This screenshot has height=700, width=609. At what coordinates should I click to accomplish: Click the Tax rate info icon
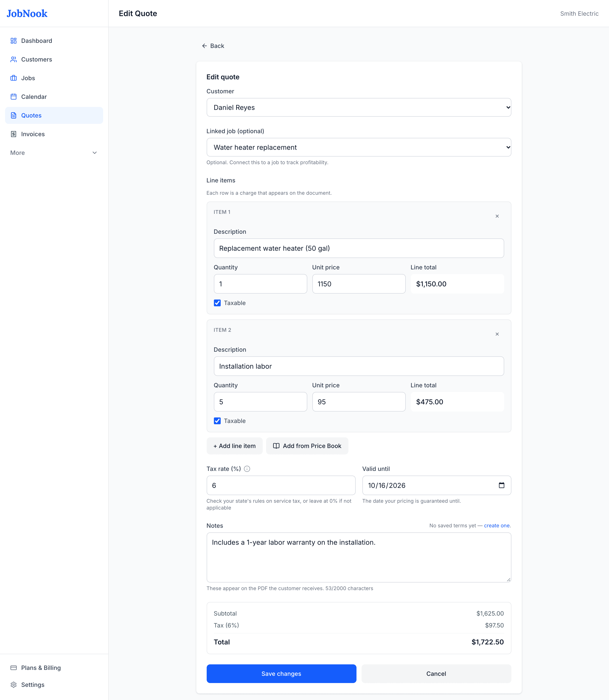[247, 469]
